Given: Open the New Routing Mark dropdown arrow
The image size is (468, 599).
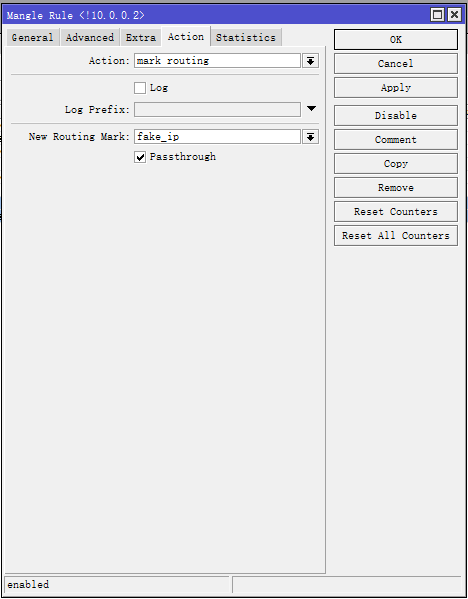Looking at the screenshot, I should (x=310, y=137).
